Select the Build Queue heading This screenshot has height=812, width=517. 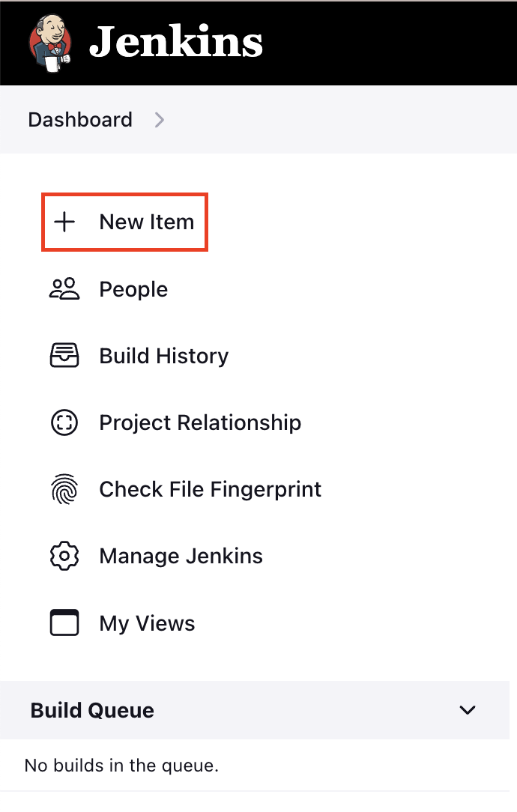click(x=91, y=709)
